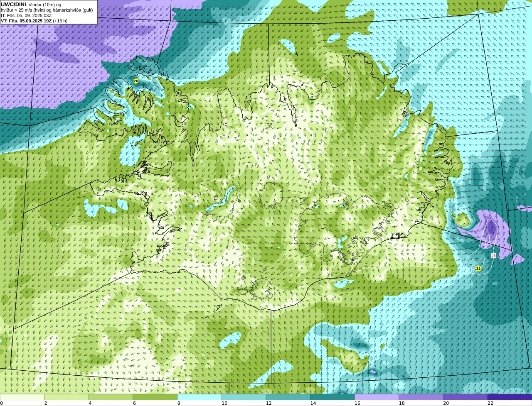
Task: Click the 'hviður > 25 m/s' legend description line
Action: coord(47,10)
